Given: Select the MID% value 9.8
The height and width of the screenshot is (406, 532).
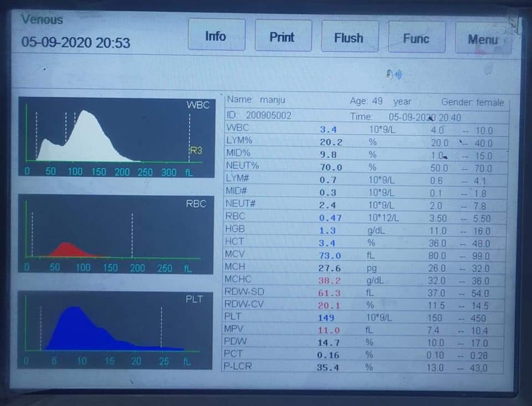Looking at the screenshot, I should pos(328,155).
